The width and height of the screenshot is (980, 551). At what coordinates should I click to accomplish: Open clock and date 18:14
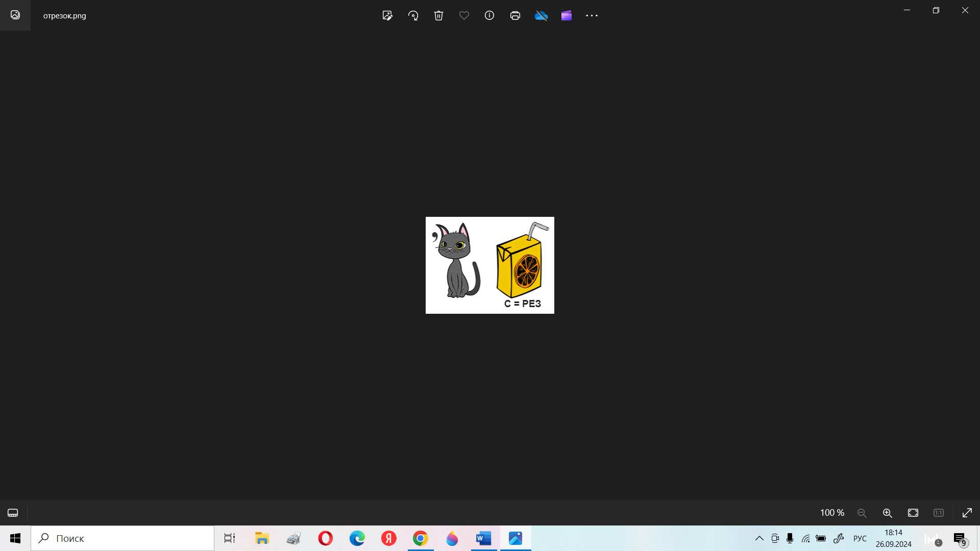pyautogui.click(x=893, y=538)
